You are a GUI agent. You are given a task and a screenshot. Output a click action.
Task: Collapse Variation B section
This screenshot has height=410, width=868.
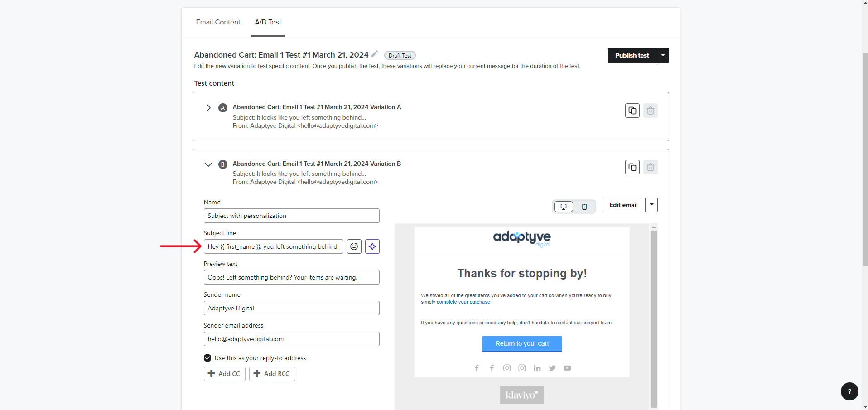click(x=208, y=164)
